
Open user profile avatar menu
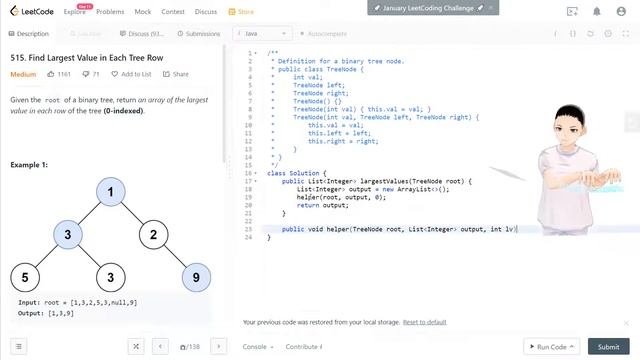click(x=621, y=11)
